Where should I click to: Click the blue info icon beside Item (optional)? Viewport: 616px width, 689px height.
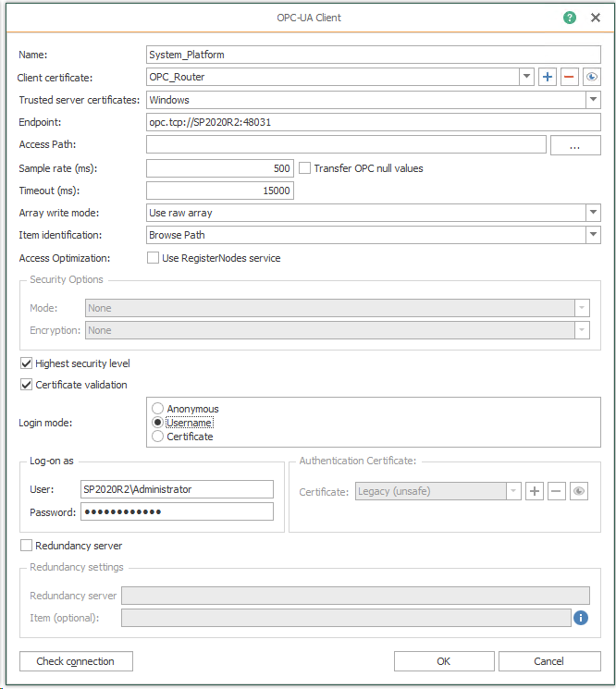(x=581, y=618)
